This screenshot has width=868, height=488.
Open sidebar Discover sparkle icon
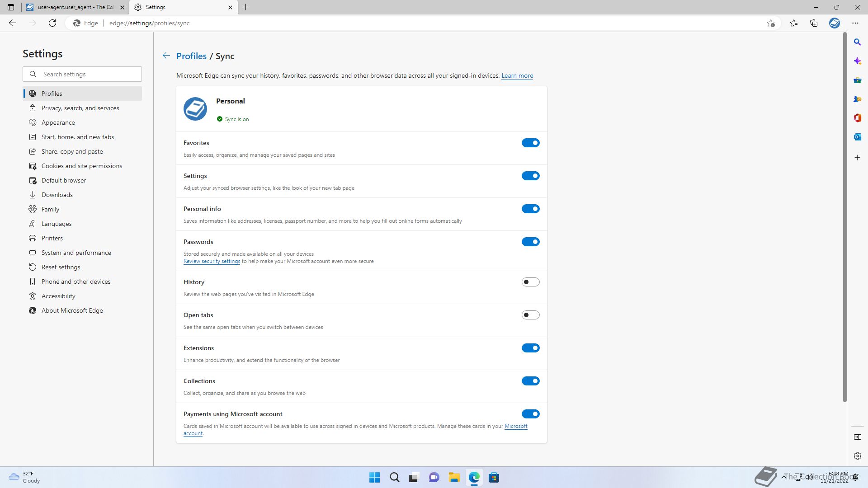pos(857,61)
